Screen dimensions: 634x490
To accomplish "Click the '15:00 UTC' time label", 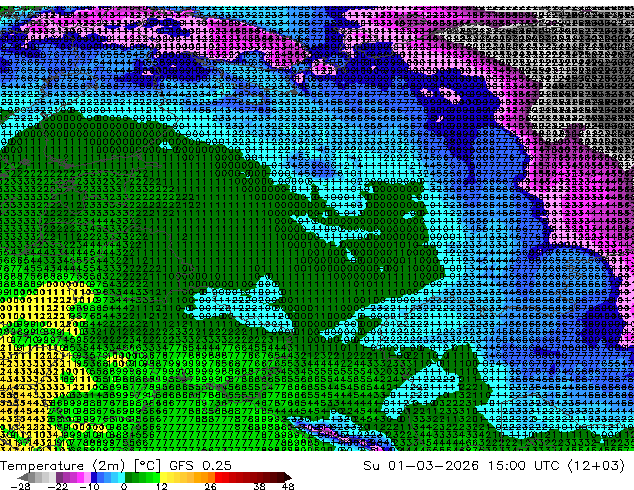I will coord(523,466).
